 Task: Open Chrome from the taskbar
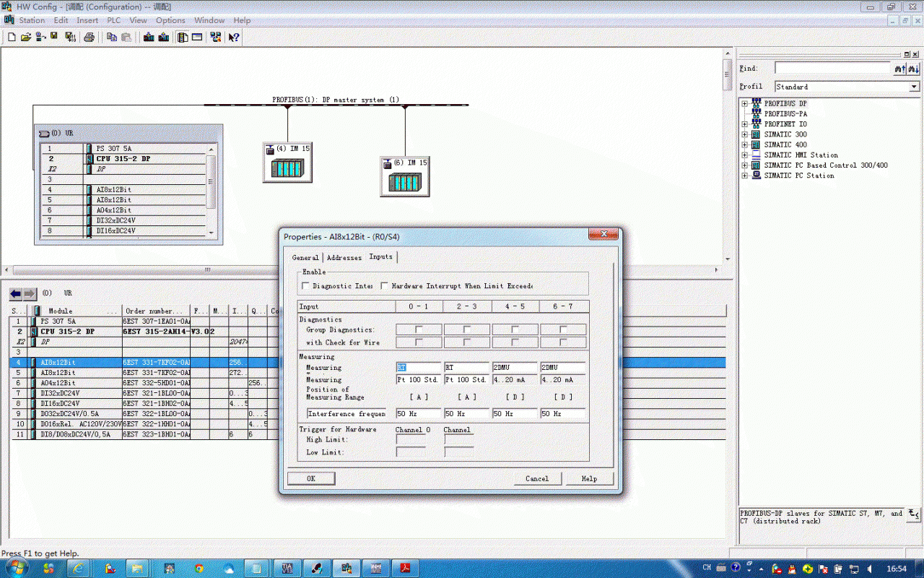pos(199,569)
